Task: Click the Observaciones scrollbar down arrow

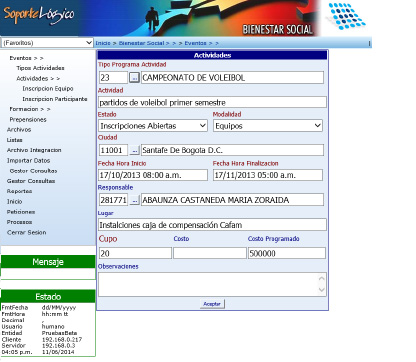Action: (321, 290)
